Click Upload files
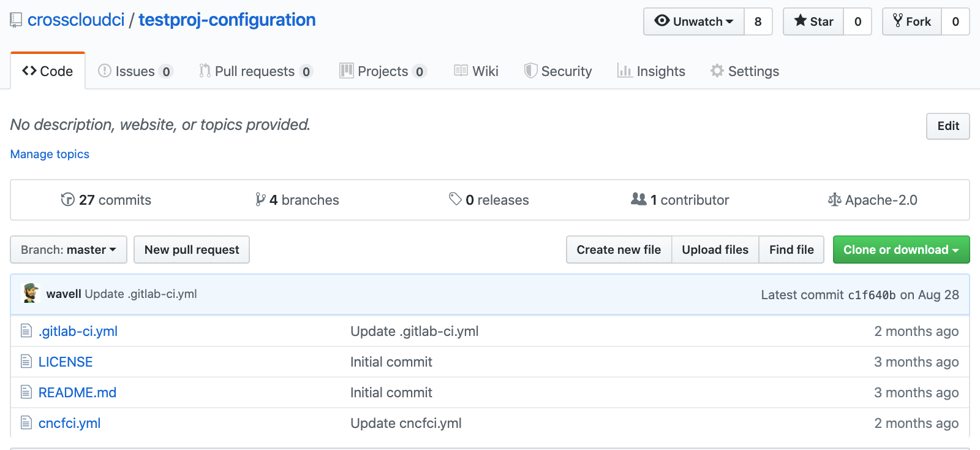The image size is (980, 450). click(x=715, y=250)
